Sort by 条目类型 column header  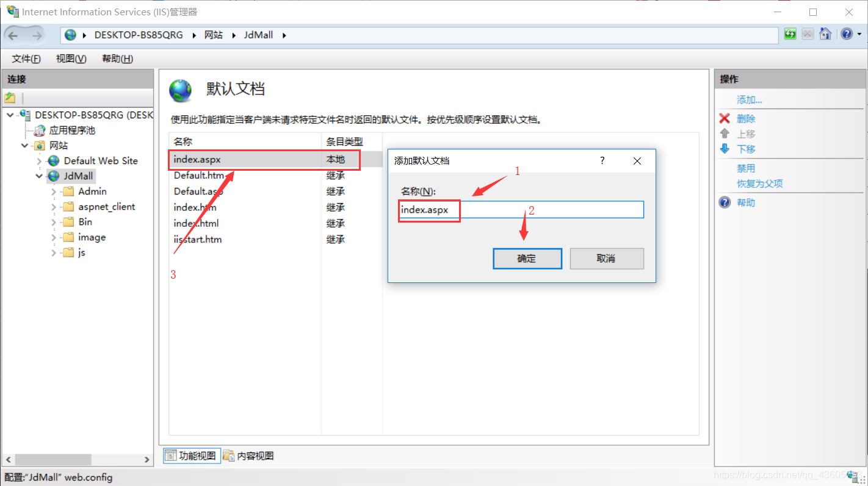click(352, 141)
